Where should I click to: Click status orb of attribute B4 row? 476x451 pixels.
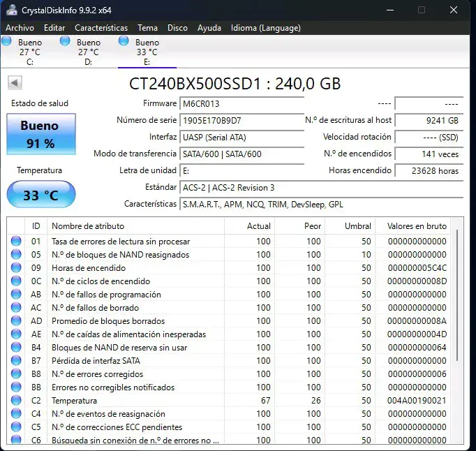coord(16,347)
